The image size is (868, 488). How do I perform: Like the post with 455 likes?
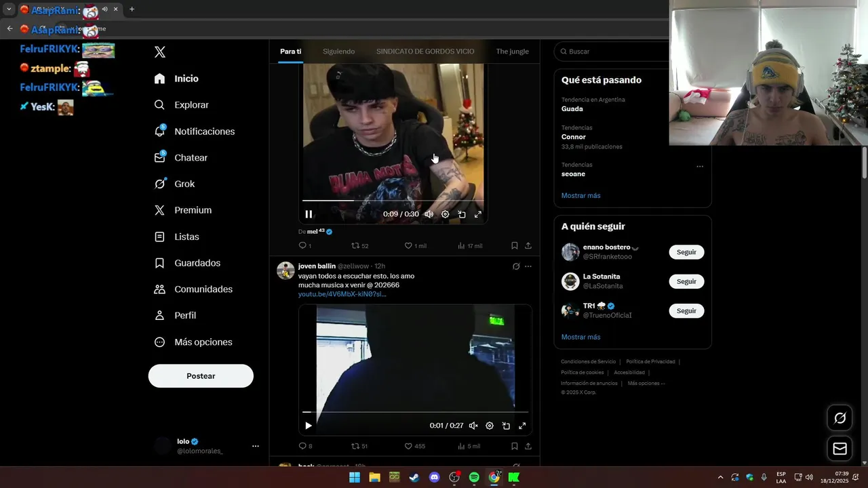tap(415, 446)
